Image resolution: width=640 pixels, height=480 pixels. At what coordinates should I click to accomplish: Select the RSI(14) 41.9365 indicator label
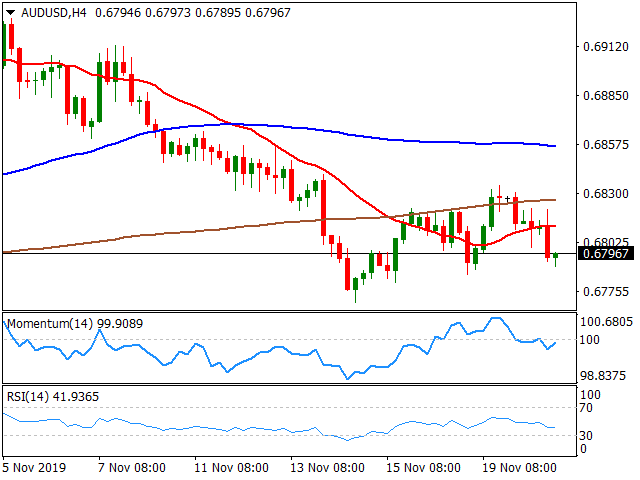tap(53, 396)
